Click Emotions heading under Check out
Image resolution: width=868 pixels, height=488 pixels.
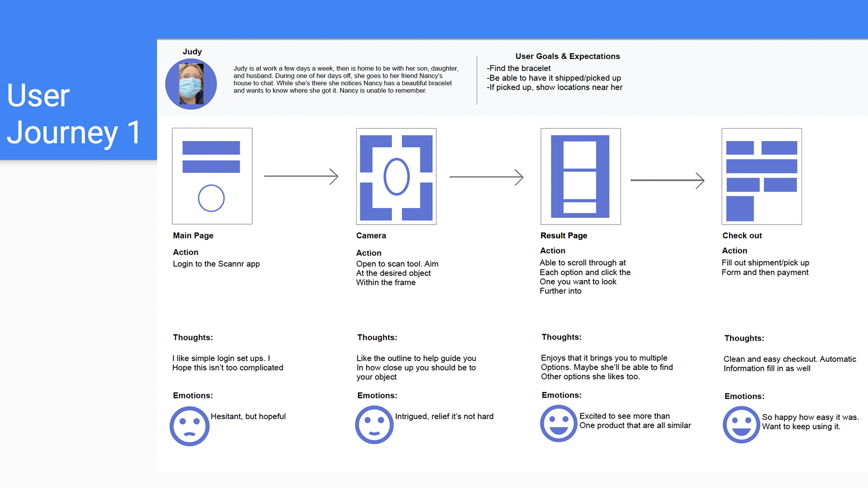click(x=744, y=396)
